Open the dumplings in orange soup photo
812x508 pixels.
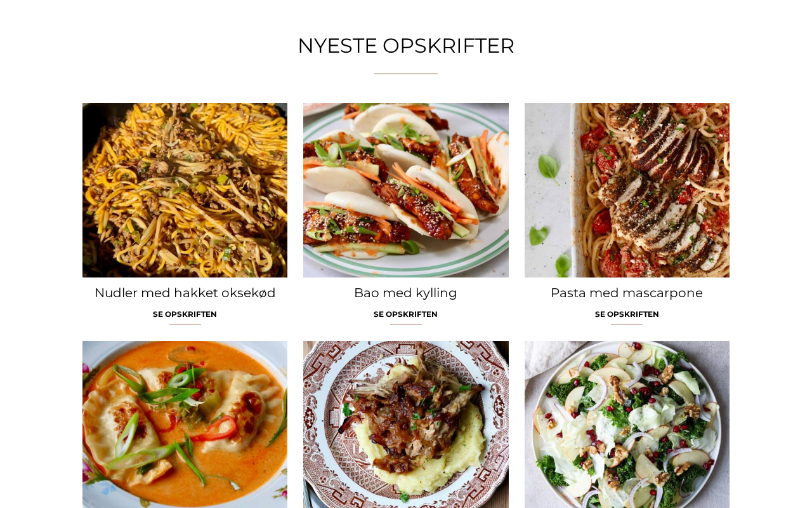pyautogui.click(x=185, y=424)
